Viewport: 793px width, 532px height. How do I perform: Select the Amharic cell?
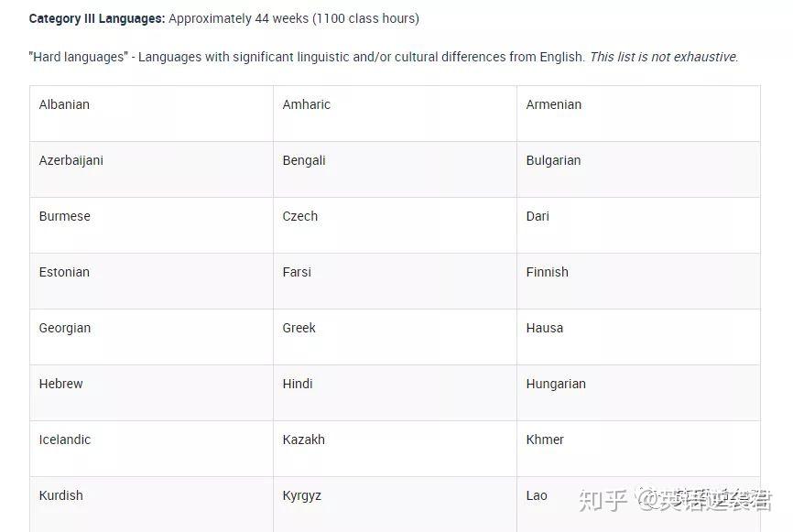307,104
